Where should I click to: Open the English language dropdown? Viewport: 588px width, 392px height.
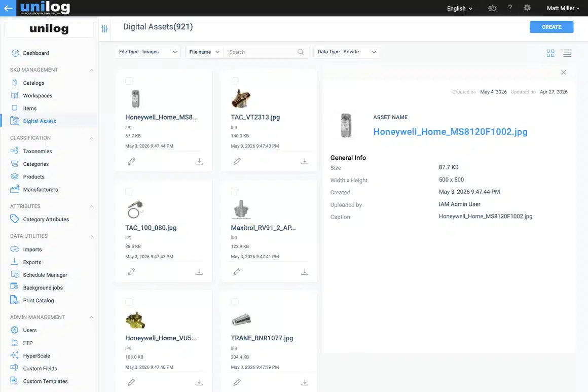pyautogui.click(x=459, y=8)
